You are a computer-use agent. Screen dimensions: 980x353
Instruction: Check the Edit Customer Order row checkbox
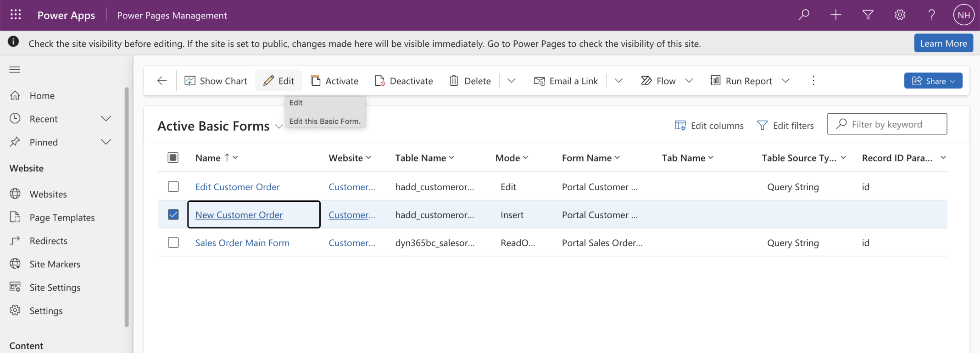[x=173, y=187]
